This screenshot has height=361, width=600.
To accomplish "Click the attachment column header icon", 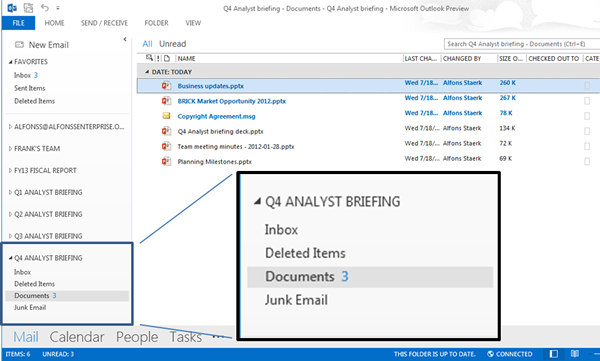I will (x=167, y=58).
